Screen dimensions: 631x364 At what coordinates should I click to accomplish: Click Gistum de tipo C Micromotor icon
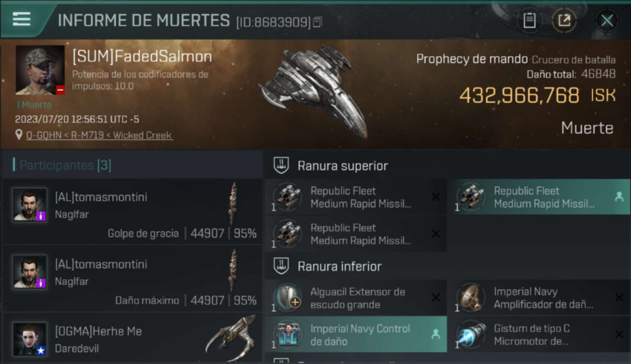471,334
